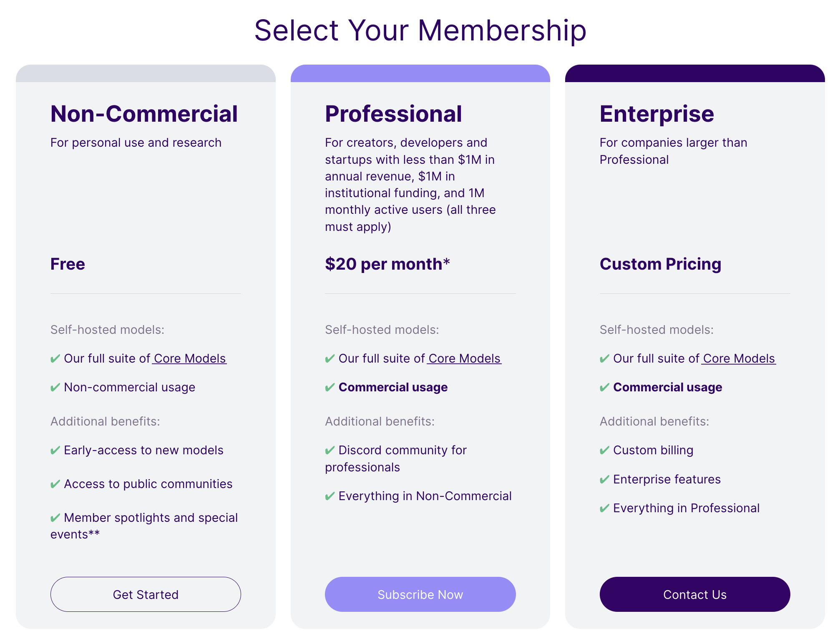Viewport: 840px width, 641px height.
Task: Click checkmark beside Everything in Professional
Action: (604, 508)
